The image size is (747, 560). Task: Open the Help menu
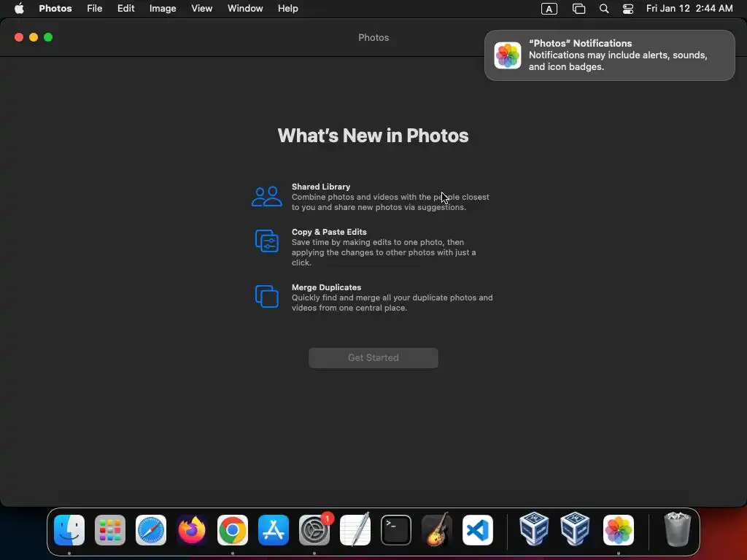(287, 9)
